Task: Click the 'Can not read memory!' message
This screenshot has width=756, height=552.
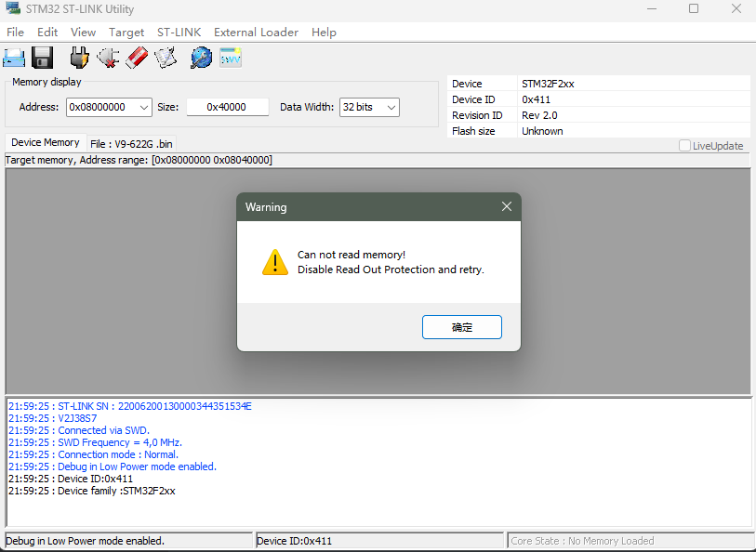Action: pyautogui.click(x=351, y=255)
